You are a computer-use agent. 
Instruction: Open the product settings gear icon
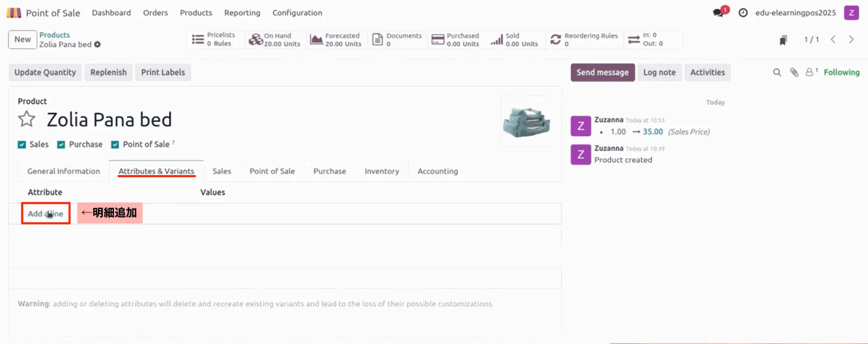tap(98, 44)
